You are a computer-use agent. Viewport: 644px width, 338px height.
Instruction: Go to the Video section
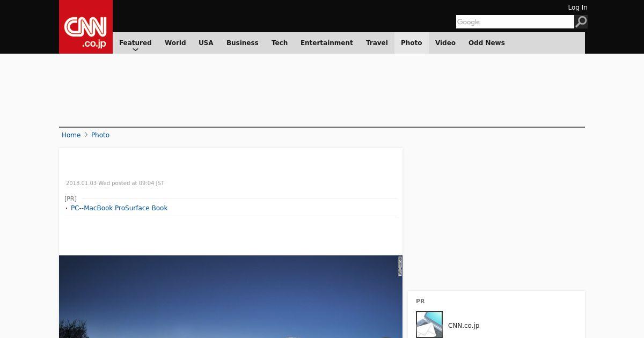tap(445, 43)
